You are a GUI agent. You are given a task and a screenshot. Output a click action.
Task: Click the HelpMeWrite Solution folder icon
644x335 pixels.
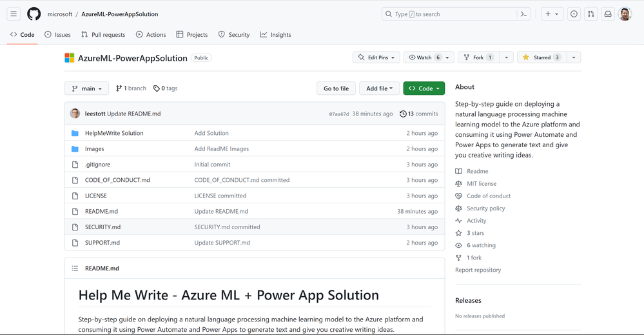[75, 133]
